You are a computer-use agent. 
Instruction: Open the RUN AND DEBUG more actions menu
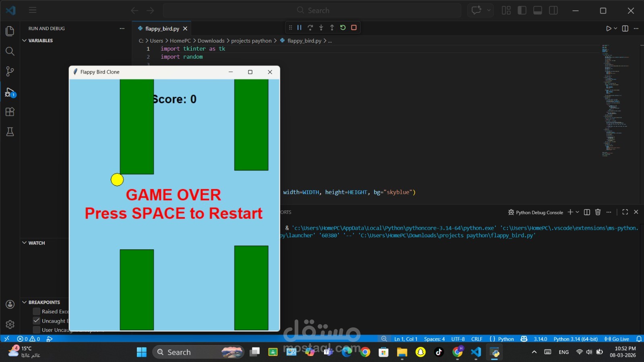[x=122, y=28]
